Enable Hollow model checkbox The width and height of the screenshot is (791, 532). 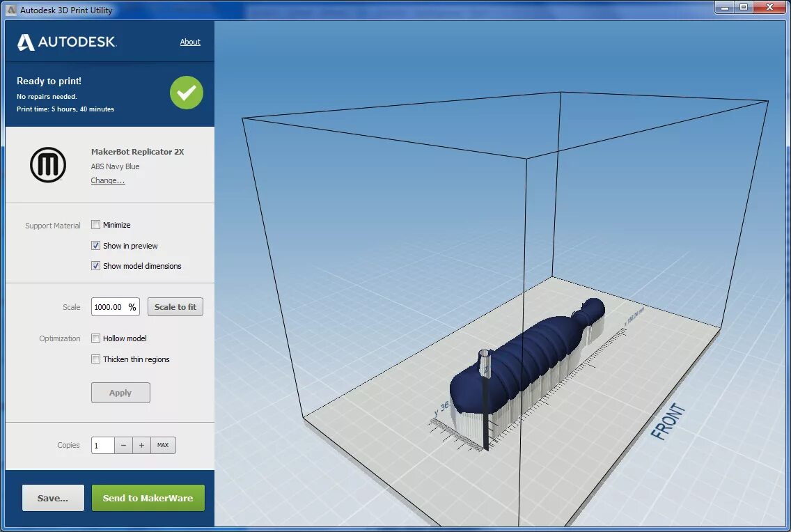tap(96, 338)
